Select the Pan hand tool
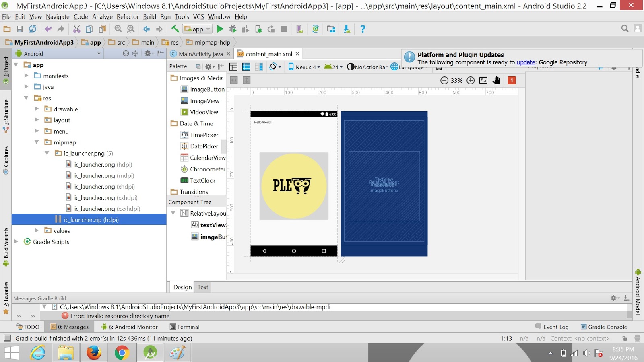 496,80
